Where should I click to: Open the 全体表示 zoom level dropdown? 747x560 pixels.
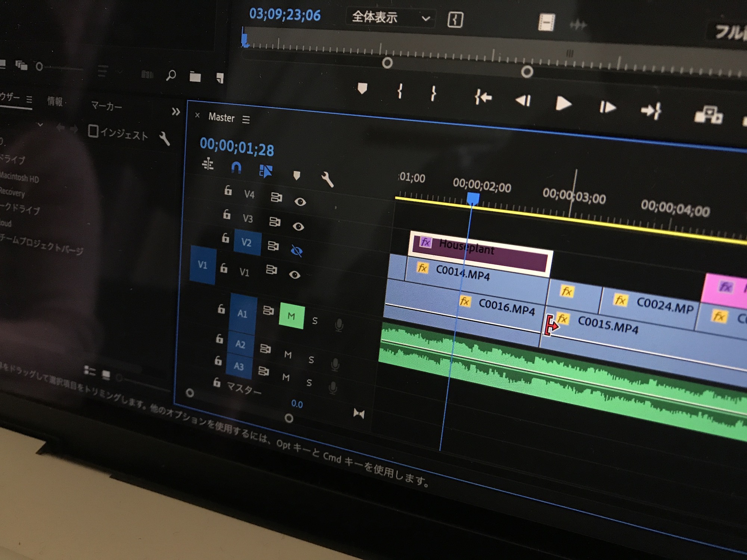click(390, 18)
